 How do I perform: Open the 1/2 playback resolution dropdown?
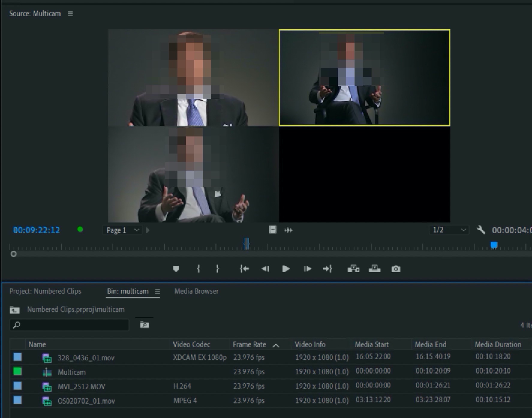[449, 230]
